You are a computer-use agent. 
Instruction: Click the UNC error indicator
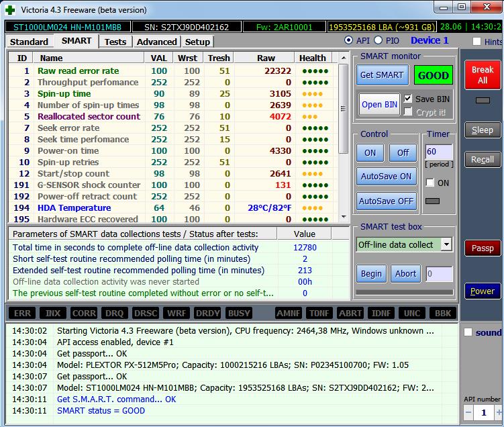point(412,313)
